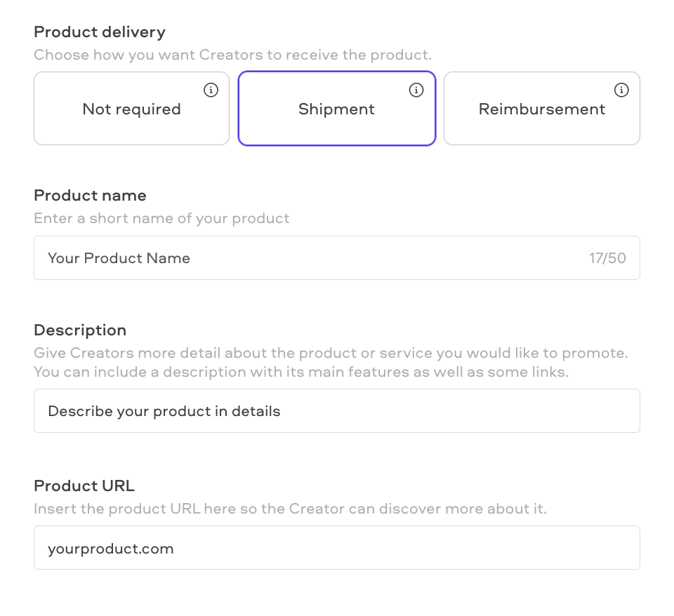Click 'Insert the product URL here' helper text

[291, 509]
